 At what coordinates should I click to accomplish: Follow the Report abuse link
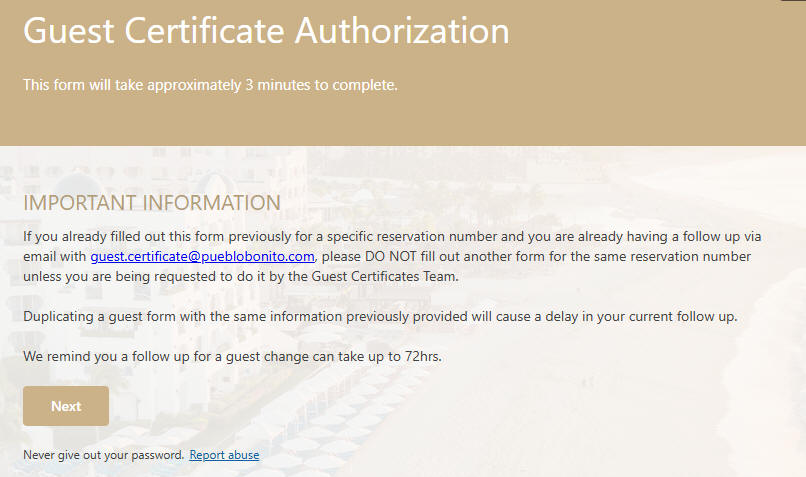[x=224, y=455]
